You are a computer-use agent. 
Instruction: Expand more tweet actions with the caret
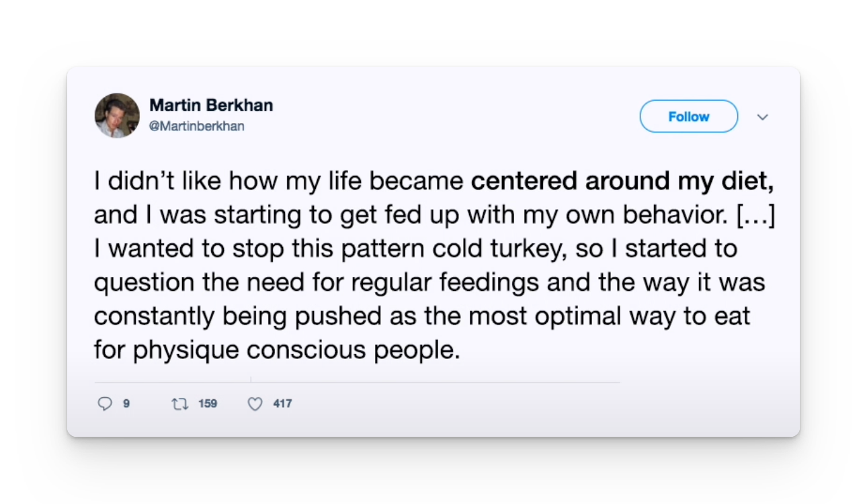[763, 117]
